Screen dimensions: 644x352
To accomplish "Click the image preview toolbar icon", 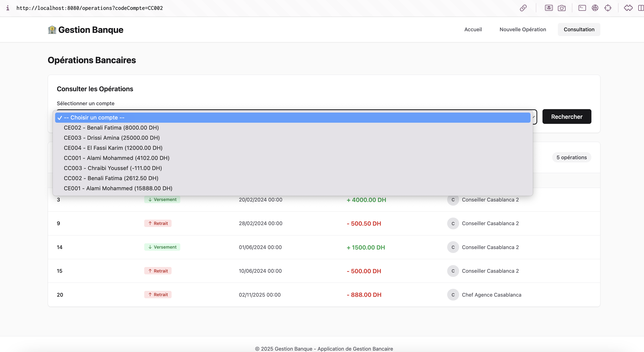I will pos(548,8).
